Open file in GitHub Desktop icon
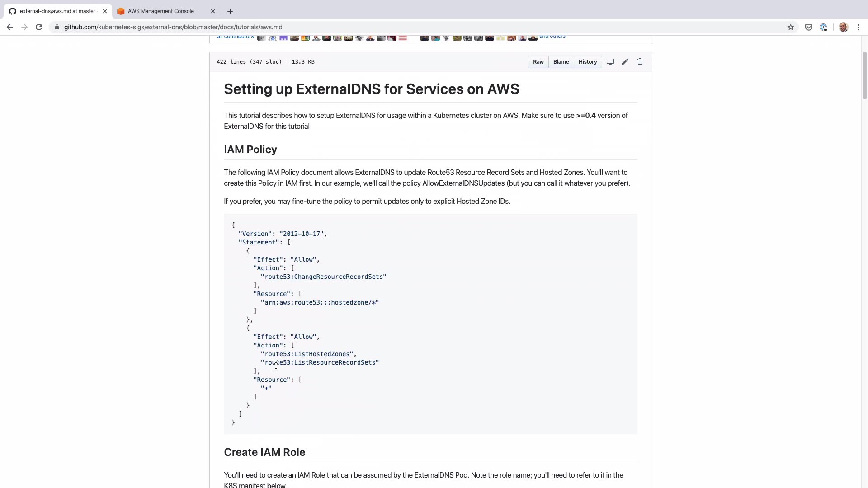The width and height of the screenshot is (868, 488). pos(610,62)
